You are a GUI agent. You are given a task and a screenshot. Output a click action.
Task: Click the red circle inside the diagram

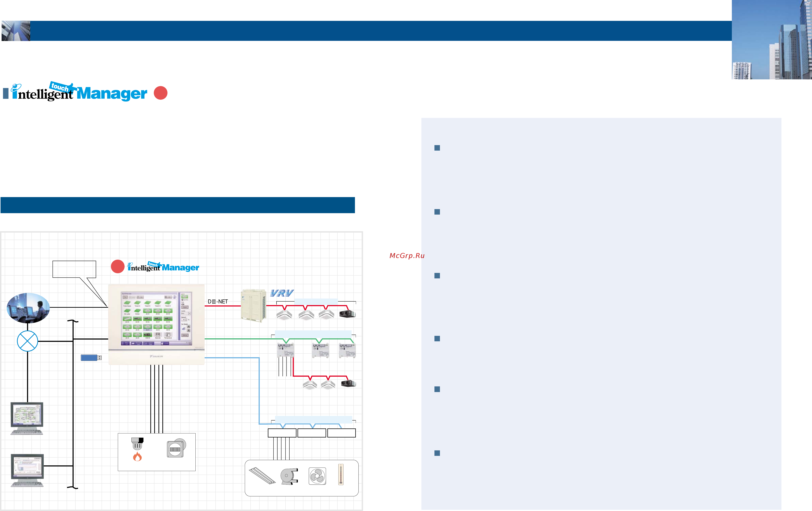click(x=118, y=266)
